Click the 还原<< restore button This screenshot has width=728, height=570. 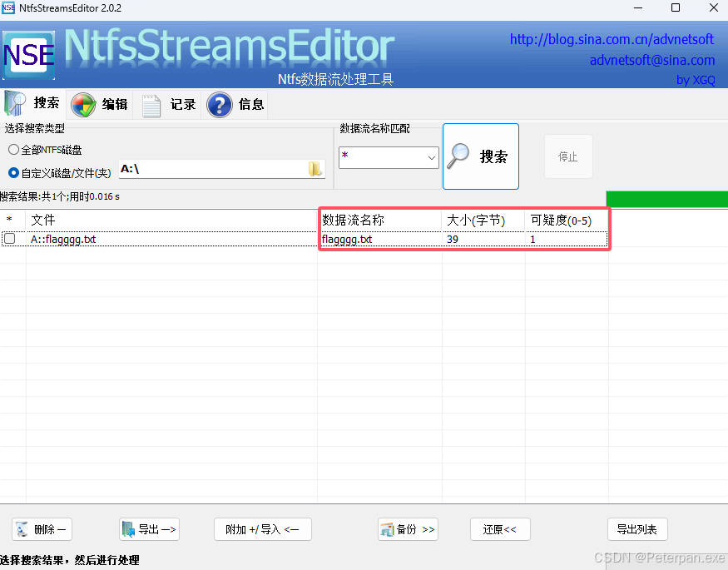point(500,529)
